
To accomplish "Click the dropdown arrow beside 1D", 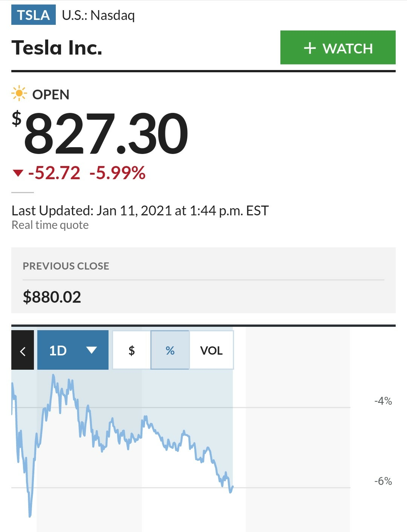I will 92,350.
